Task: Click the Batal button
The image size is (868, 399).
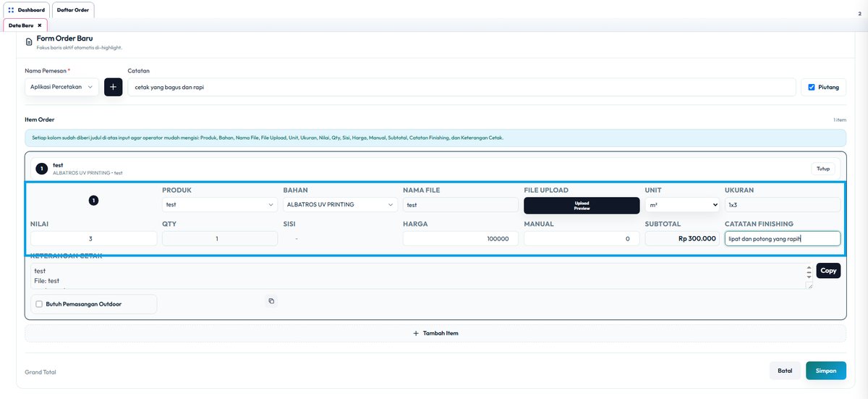Action: click(x=785, y=371)
